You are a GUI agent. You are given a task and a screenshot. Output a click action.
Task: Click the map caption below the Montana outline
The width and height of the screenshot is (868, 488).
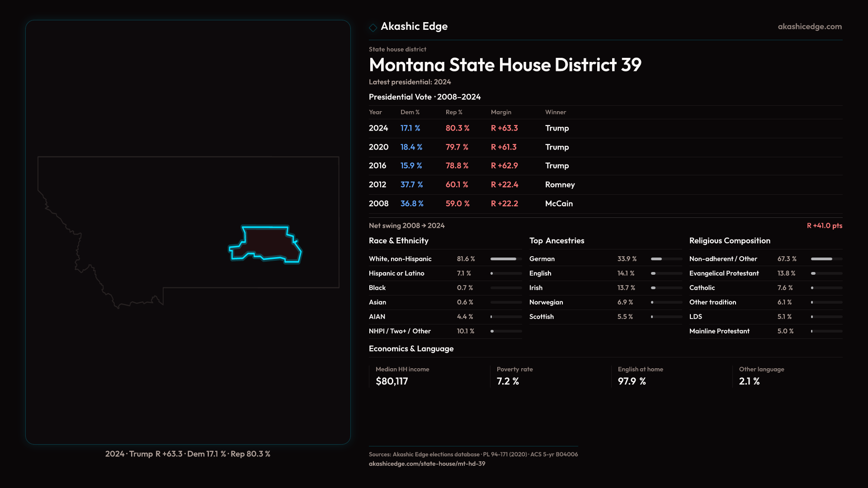coord(188,454)
